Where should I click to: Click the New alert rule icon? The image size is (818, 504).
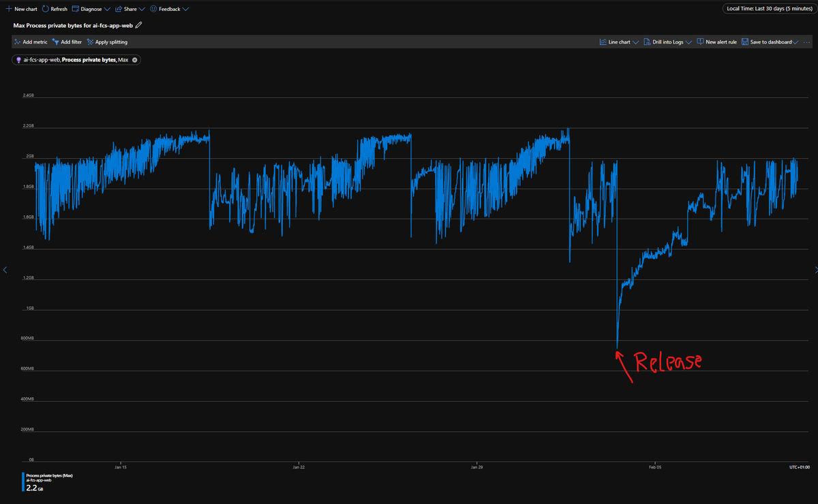coord(700,42)
